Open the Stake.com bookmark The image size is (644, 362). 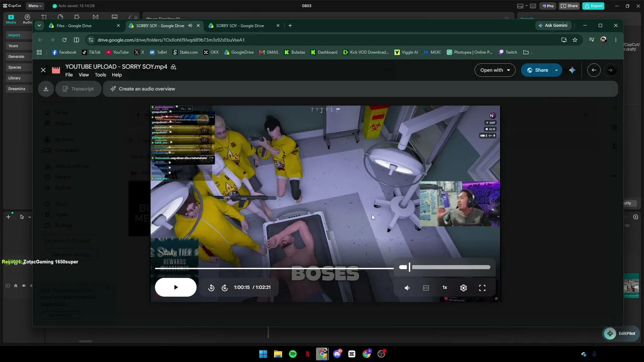click(x=185, y=52)
